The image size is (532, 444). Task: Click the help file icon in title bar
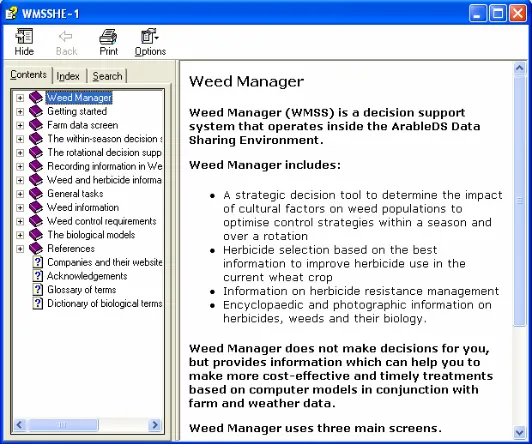(x=12, y=14)
